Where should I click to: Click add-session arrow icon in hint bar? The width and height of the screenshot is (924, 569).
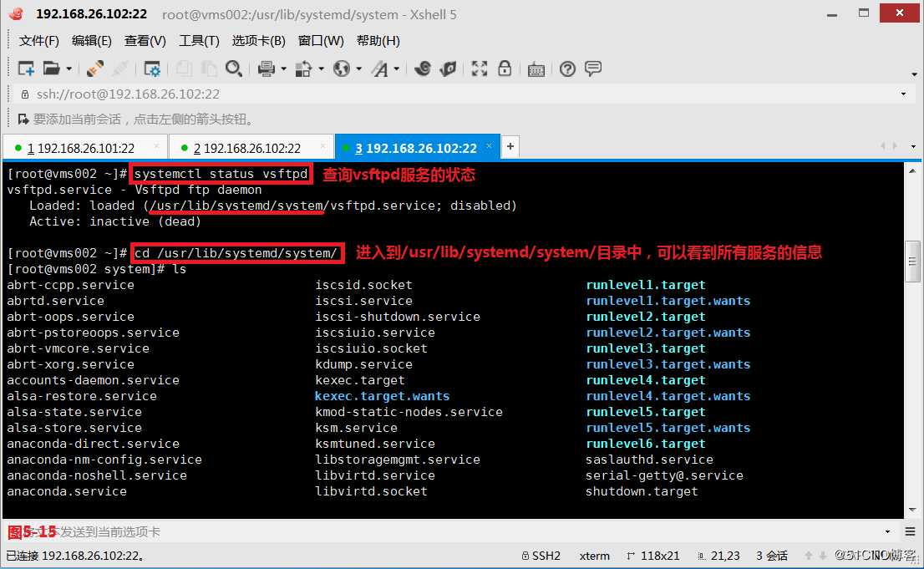coord(23,119)
